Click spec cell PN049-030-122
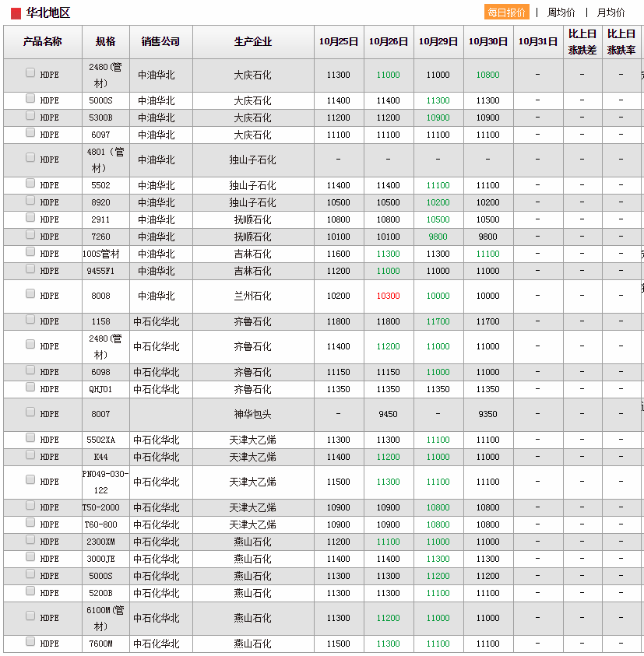This screenshot has height=656, width=644. point(106,482)
